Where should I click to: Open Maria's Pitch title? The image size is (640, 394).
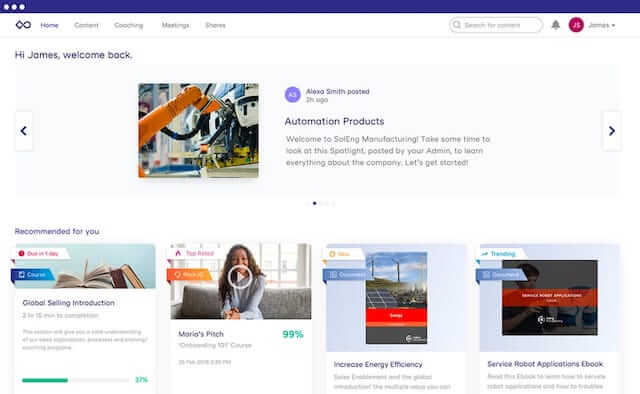point(201,334)
